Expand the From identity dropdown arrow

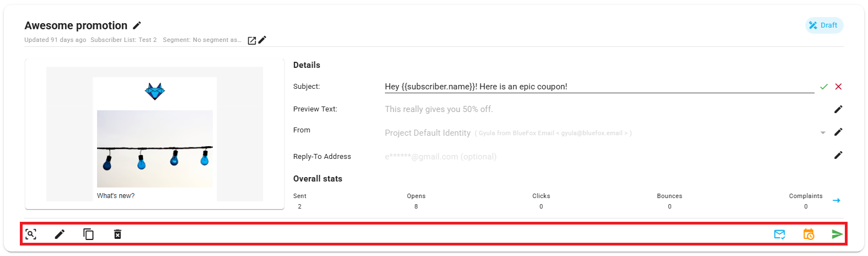tap(823, 133)
